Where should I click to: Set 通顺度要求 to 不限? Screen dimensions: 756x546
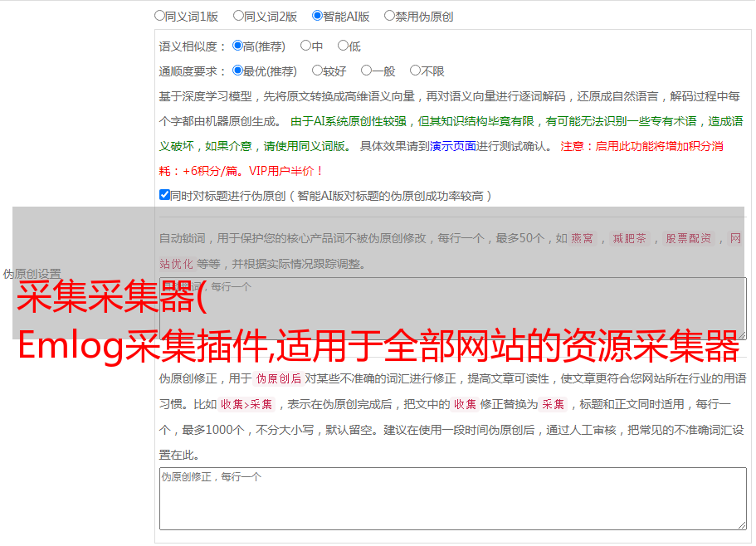(415, 71)
